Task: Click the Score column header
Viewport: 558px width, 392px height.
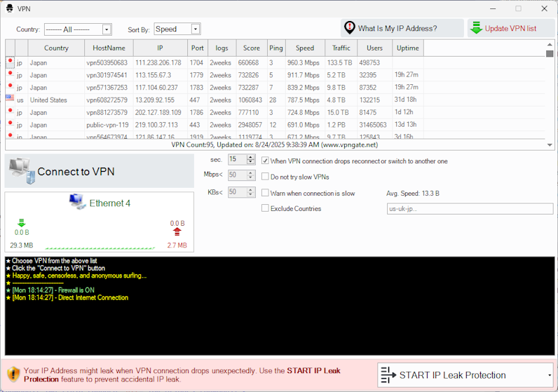Action: click(251, 48)
